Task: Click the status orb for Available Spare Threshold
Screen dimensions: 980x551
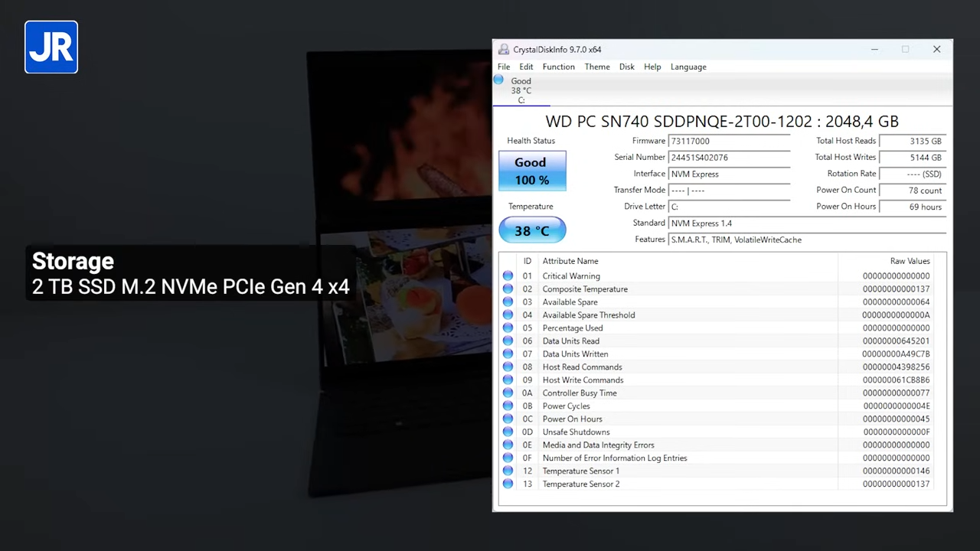Action: pyautogui.click(x=508, y=315)
